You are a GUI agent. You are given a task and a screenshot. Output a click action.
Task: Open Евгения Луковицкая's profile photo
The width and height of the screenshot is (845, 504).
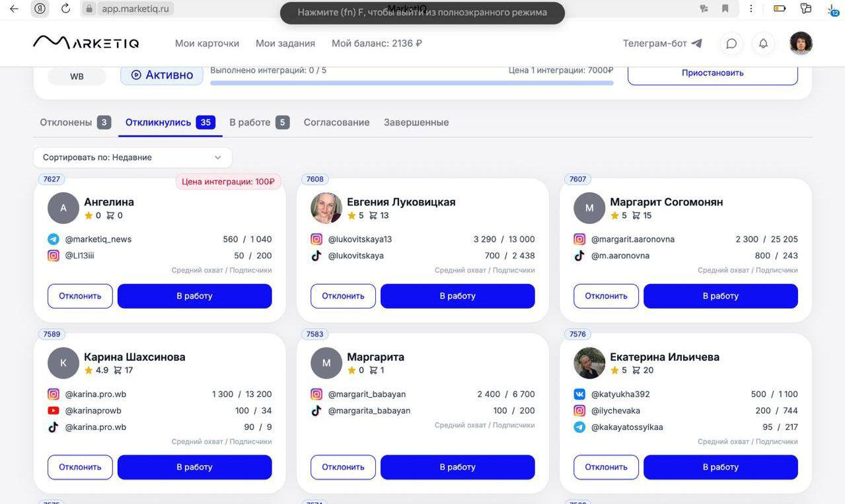point(326,208)
